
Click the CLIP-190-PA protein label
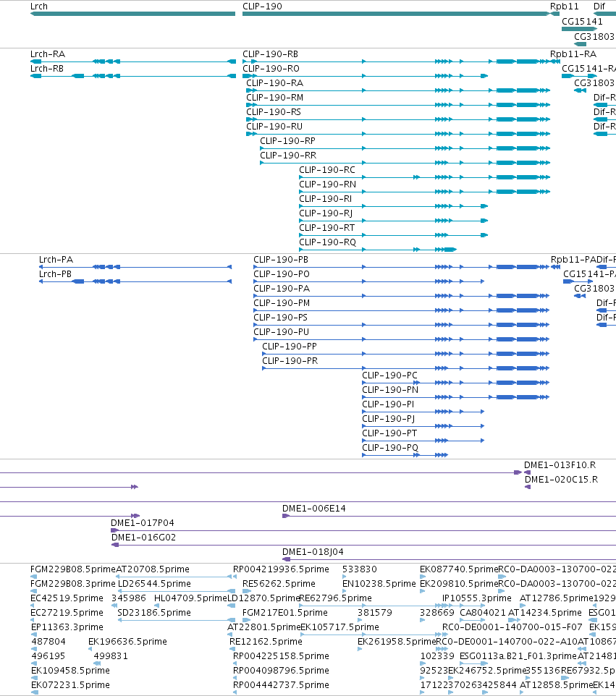tap(282, 289)
